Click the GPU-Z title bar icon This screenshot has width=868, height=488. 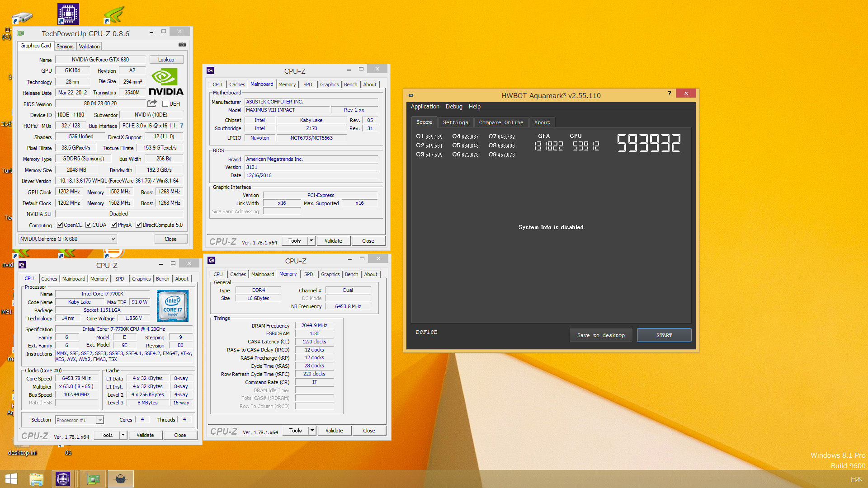(x=20, y=33)
